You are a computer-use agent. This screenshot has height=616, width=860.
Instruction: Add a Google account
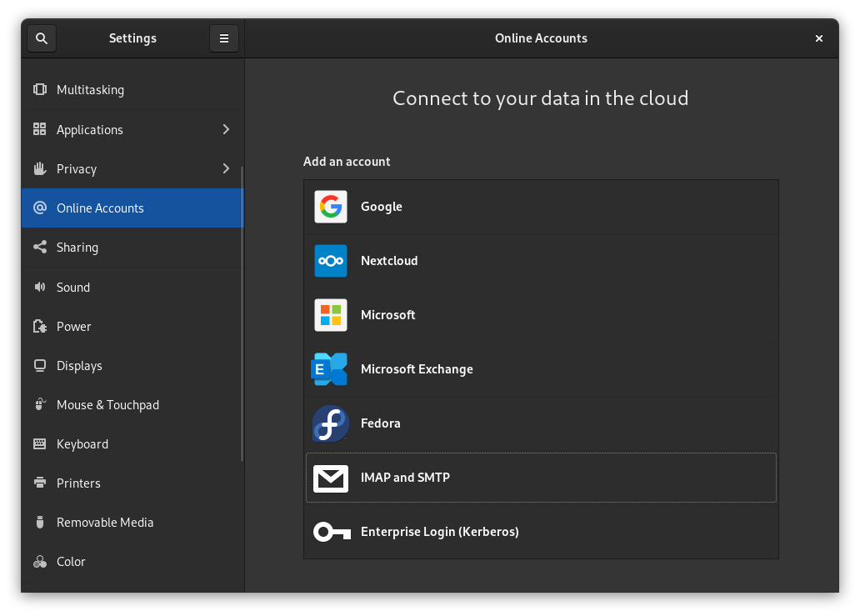[541, 207]
